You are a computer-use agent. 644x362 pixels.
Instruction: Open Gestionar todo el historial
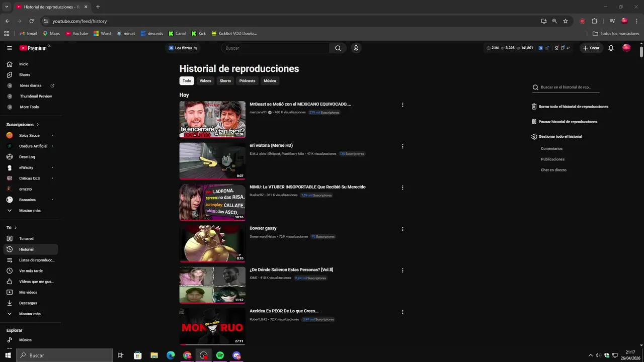click(557, 137)
